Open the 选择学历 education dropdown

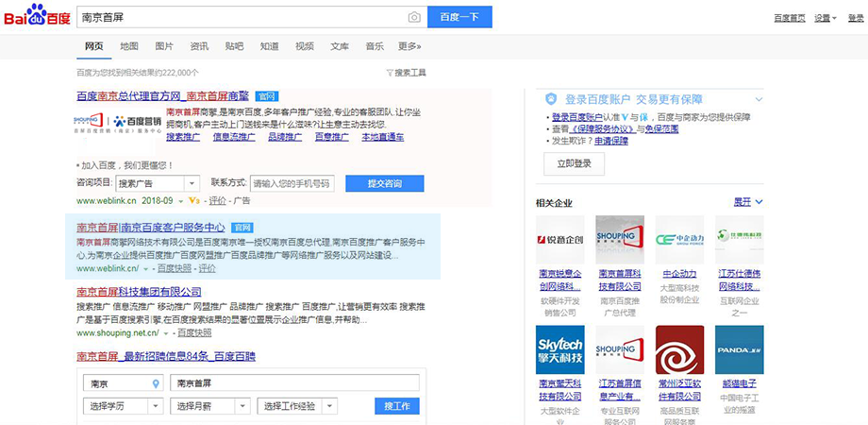121,406
